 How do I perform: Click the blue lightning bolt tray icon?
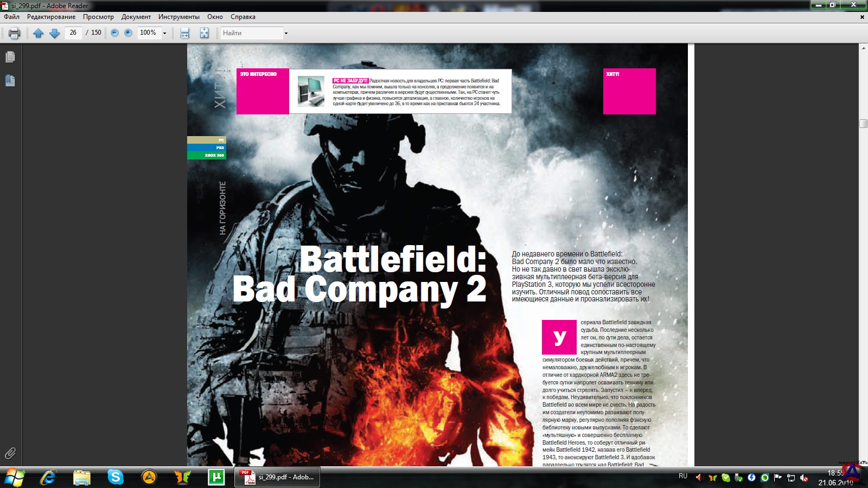751,478
